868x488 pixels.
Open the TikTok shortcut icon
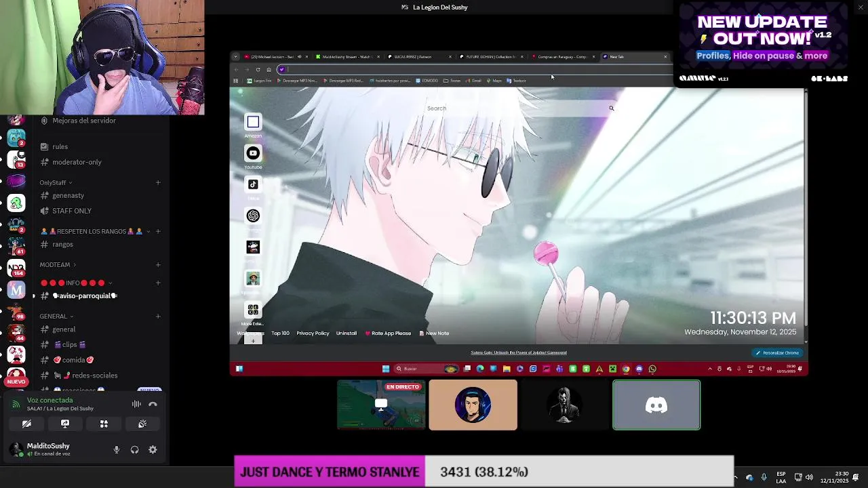253,184
